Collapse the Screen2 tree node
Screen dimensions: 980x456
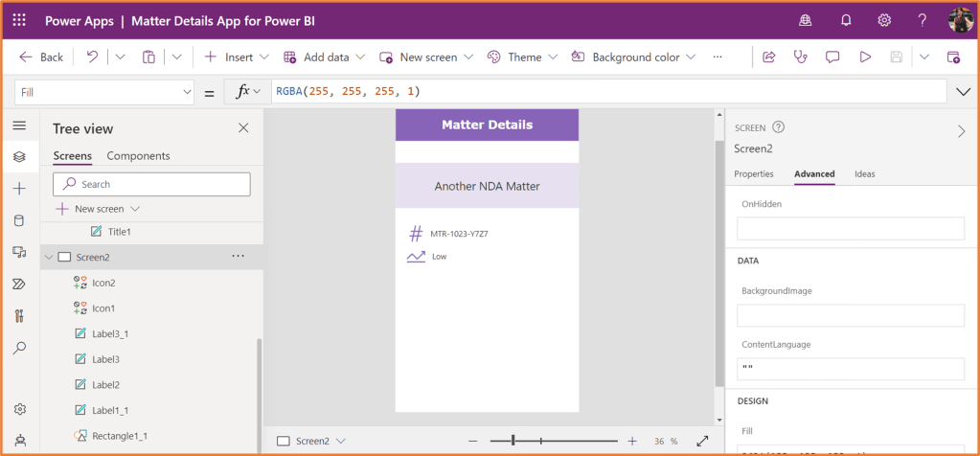[x=49, y=257]
